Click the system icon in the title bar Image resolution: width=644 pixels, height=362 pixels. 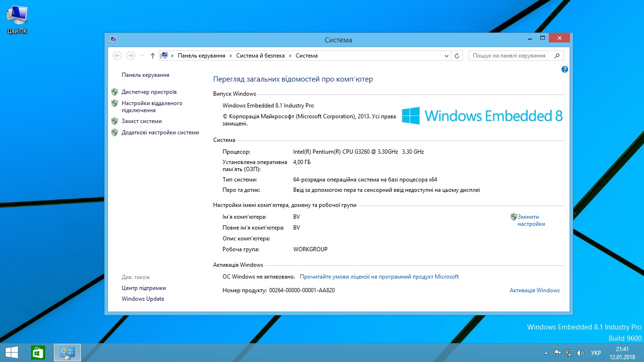(113, 40)
